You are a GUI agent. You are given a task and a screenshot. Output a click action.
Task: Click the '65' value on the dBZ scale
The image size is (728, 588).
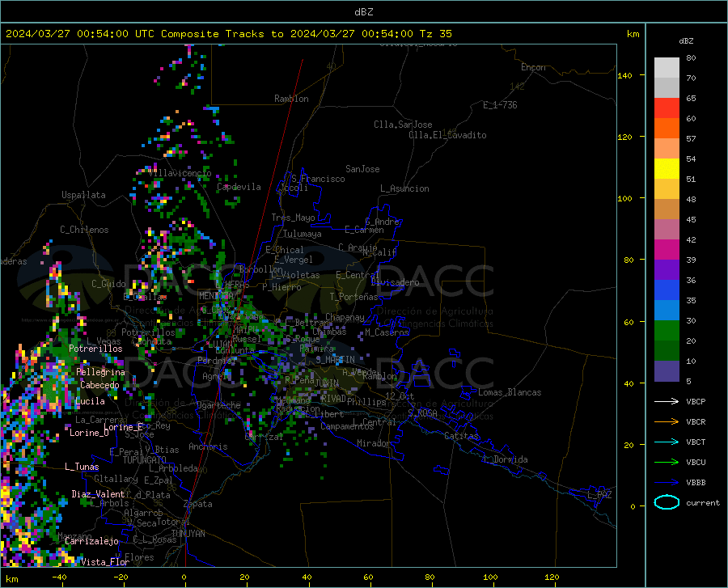pos(691,99)
